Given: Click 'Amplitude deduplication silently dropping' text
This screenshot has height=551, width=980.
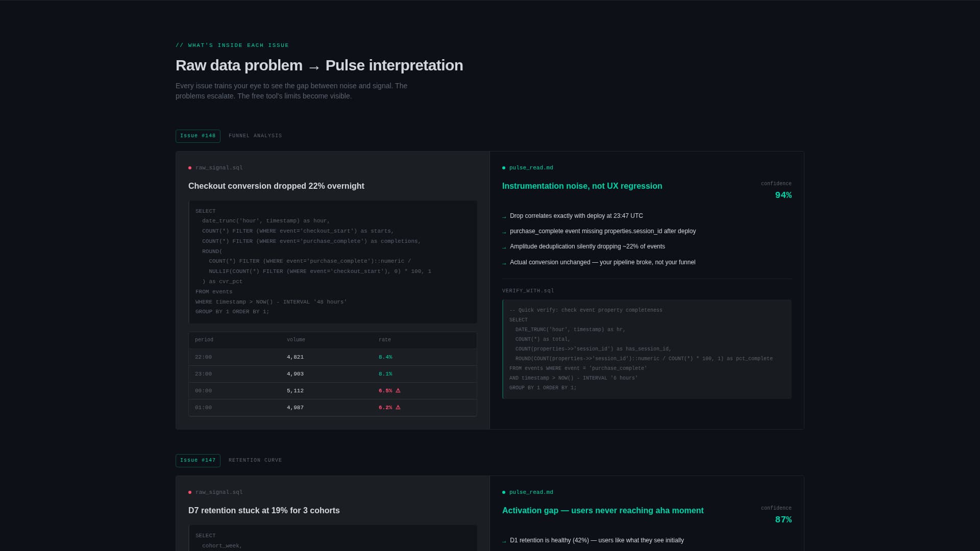Looking at the screenshot, I should 587,246.
